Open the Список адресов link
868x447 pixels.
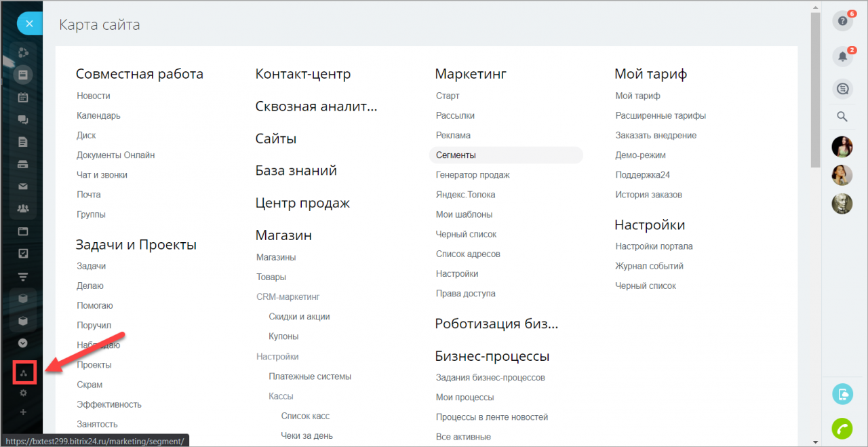(x=468, y=254)
